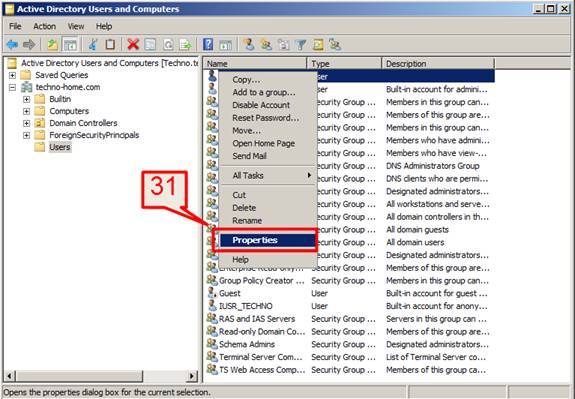Open the Help menu in menu bar
This screenshot has width=575, height=399.
(104, 26)
